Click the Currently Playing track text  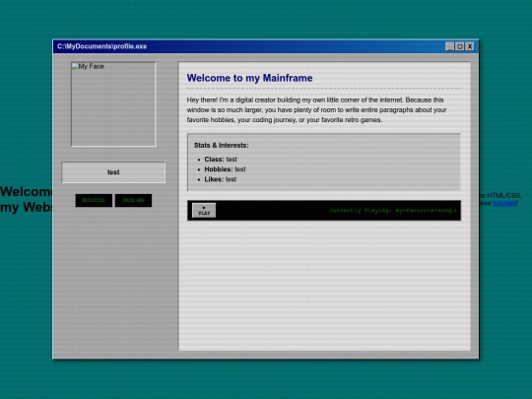(x=393, y=211)
